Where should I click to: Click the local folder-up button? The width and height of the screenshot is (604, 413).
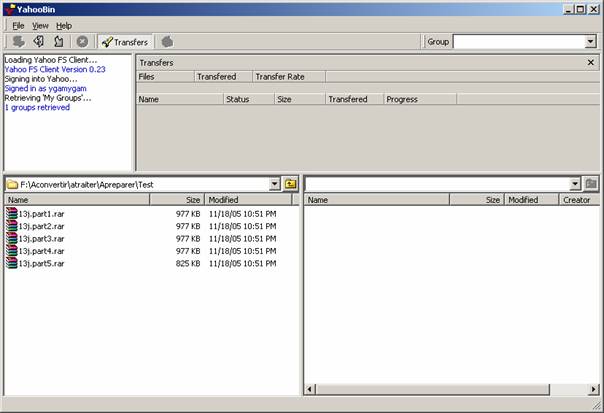click(x=290, y=184)
